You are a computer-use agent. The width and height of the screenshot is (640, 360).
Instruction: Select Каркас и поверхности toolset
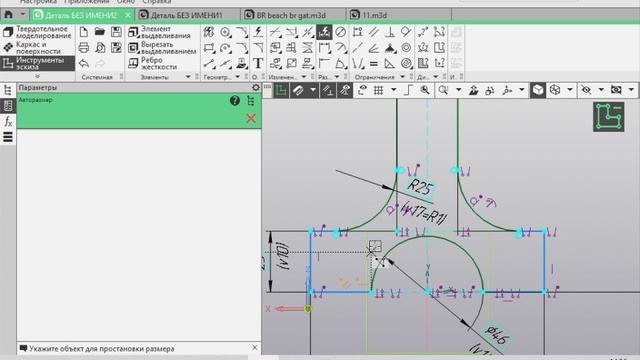pos(38,48)
